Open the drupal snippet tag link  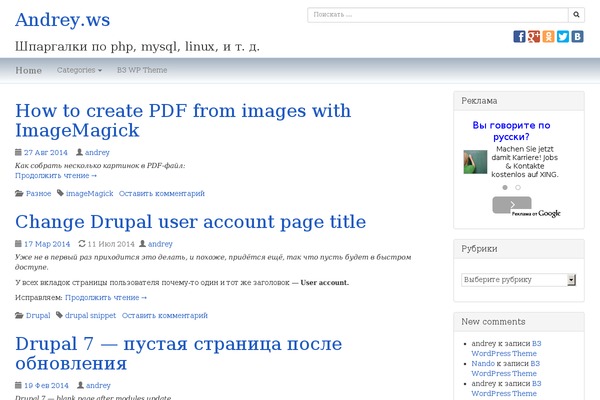coord(90,315)
